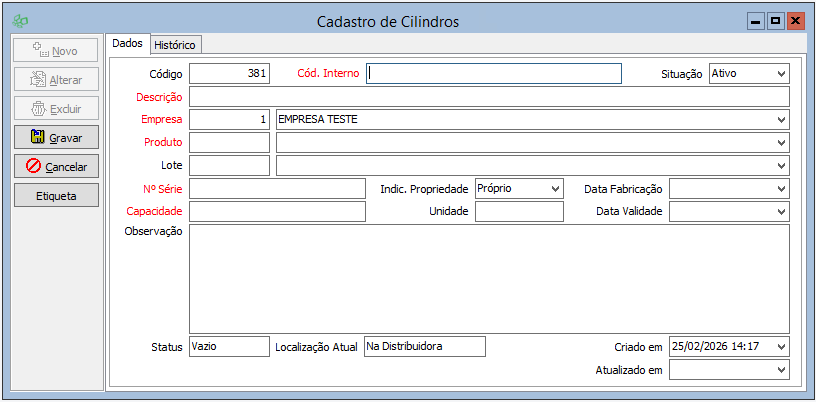Click the Capacidade input field
Screen dimensions: 816x402
277,212
